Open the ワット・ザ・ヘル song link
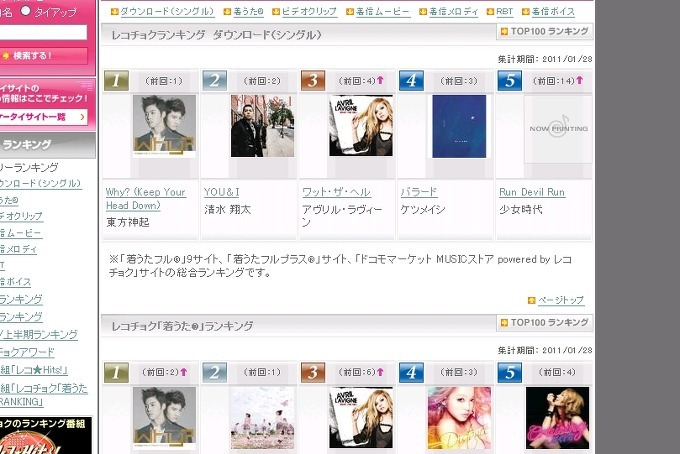 point(337,192)
